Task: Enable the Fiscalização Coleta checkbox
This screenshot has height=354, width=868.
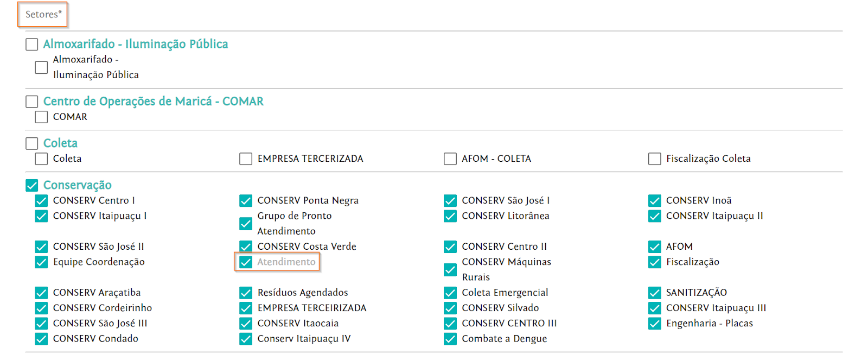Action: (x=655, y=159)
